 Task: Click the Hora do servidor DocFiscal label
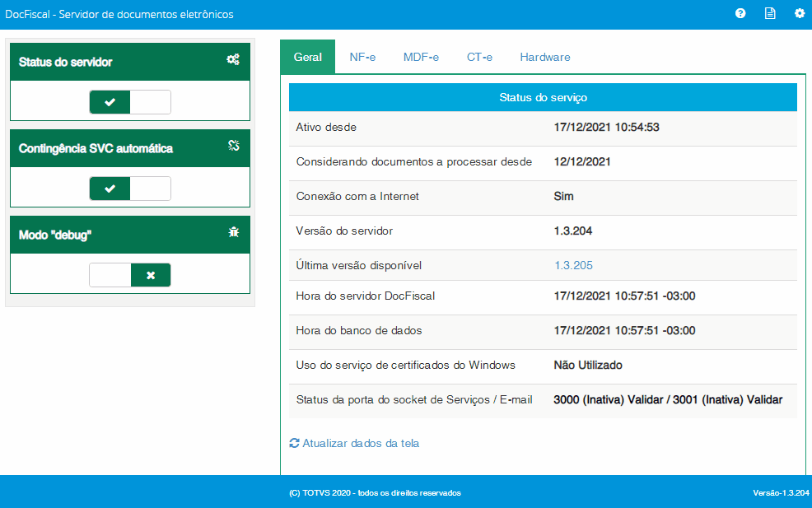coord(365,296)
